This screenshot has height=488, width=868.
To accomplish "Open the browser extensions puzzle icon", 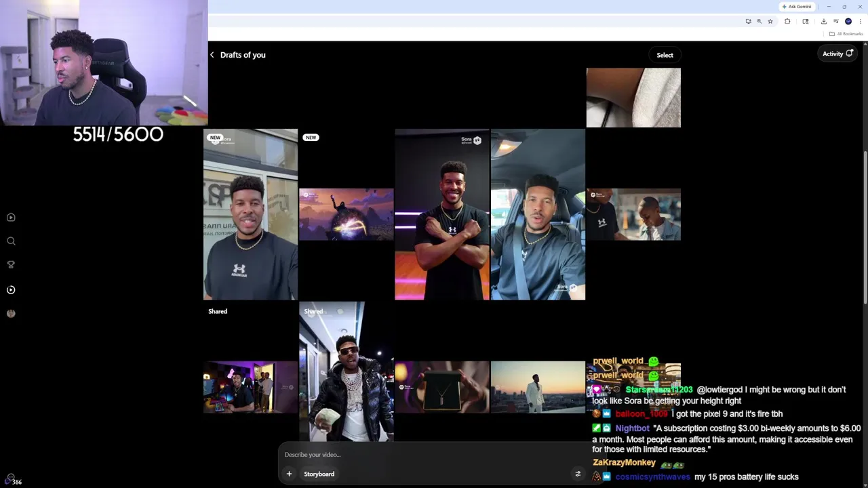I will point(787,22).
